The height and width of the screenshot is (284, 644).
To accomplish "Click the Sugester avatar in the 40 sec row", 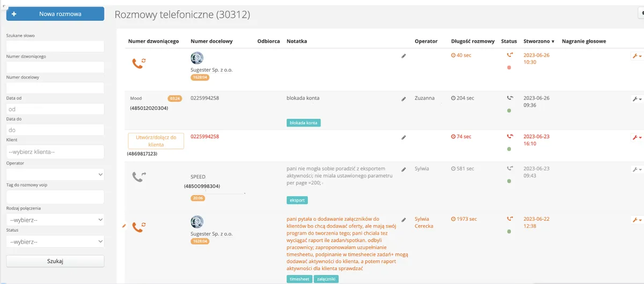I will coord(197,58).
